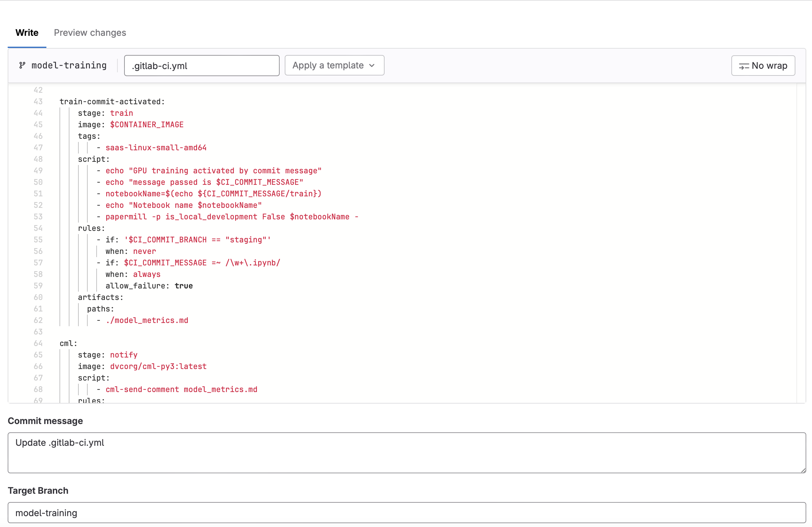This screenshot has height=527, width=812.
Task: Click line number 64 in the gutter
Action: (x=38, y=343)
